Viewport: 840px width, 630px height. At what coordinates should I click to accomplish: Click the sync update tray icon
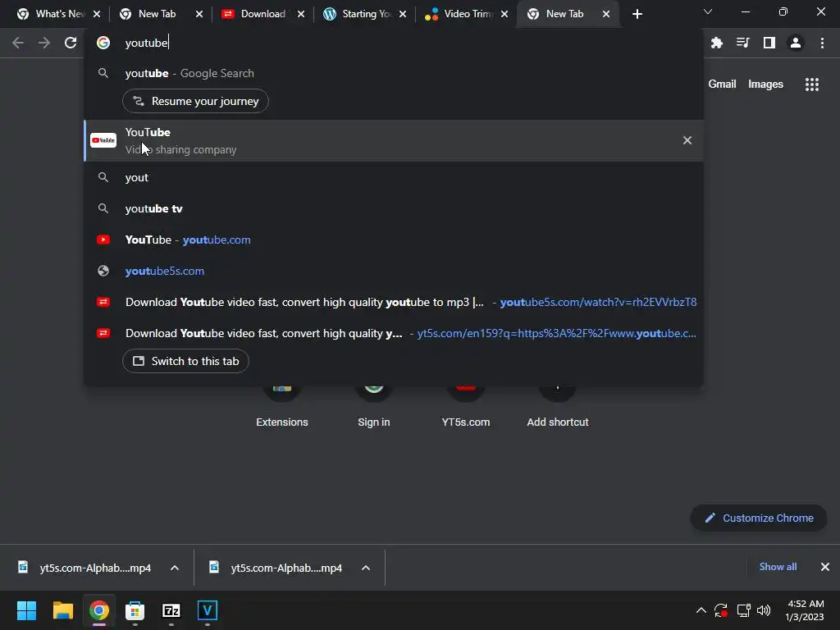721,610
